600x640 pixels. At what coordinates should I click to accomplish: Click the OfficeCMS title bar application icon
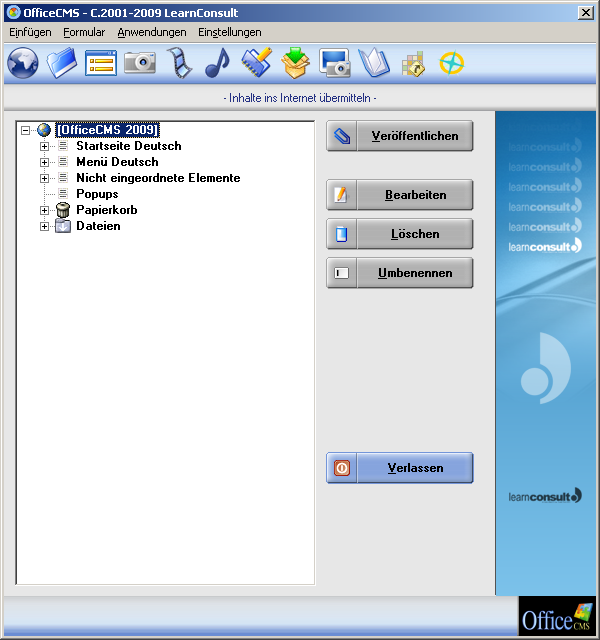tap(14, 13)
